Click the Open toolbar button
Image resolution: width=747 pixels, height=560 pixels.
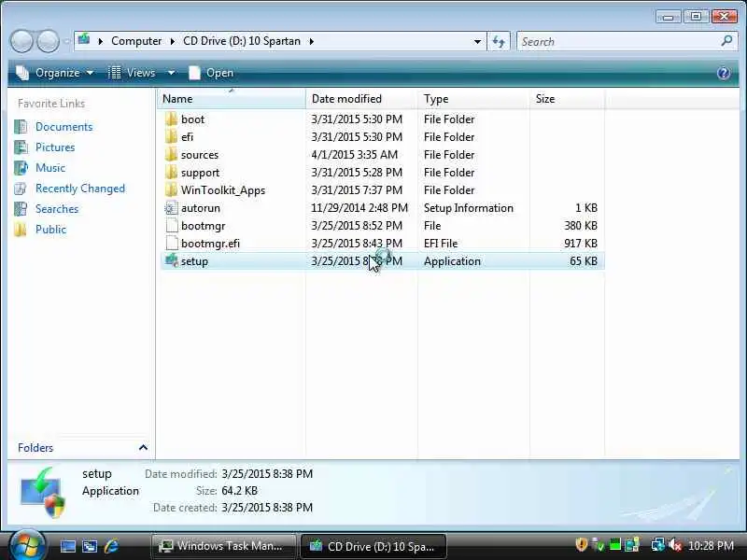211,73
